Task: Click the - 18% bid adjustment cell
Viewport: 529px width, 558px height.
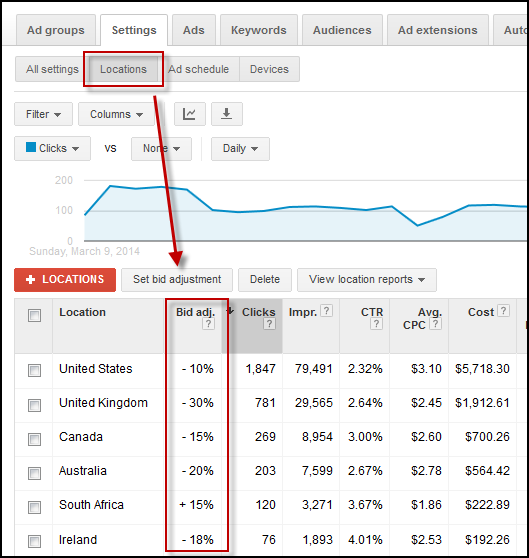Action: [198, 539]
